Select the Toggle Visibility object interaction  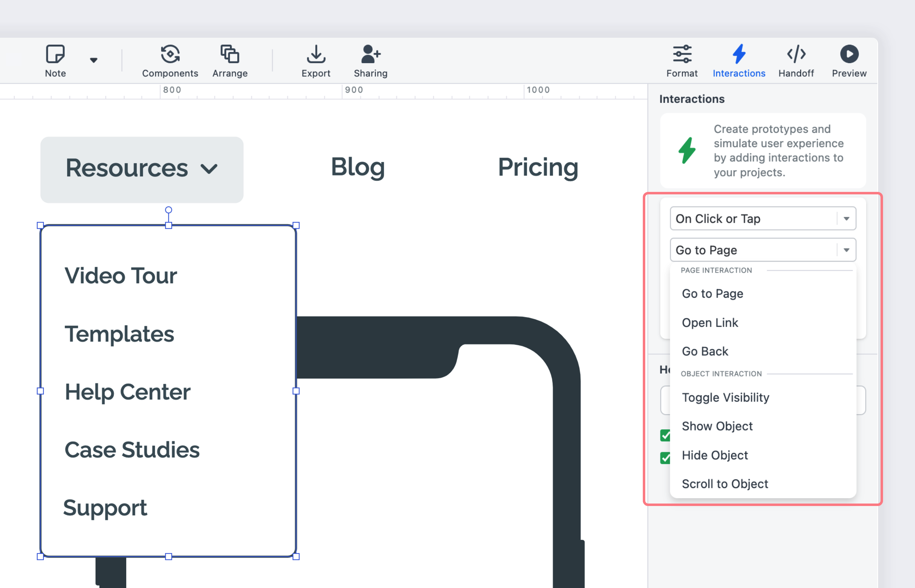726,397
